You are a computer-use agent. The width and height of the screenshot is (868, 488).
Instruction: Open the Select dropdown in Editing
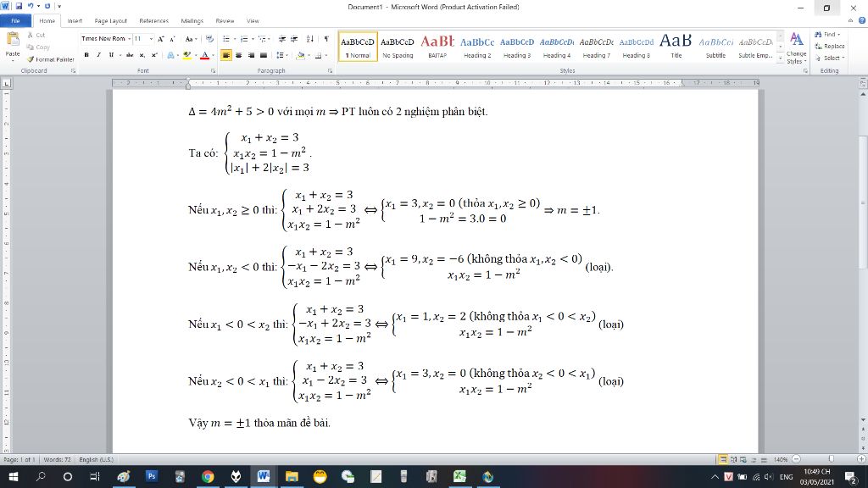[830, 58]
